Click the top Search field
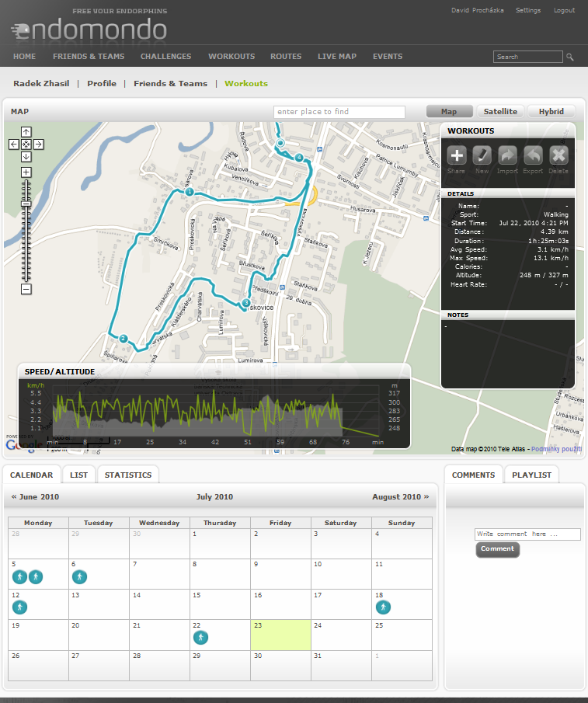This screenshot has width=588, height=703. click(x=528, y=57)
